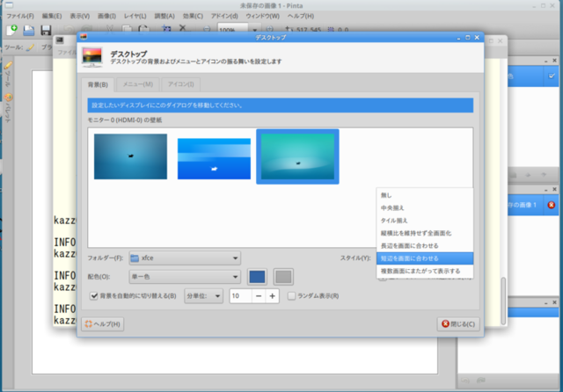
Task: Click the palette icon in Pinta's left sidebar
Action: 8,98
